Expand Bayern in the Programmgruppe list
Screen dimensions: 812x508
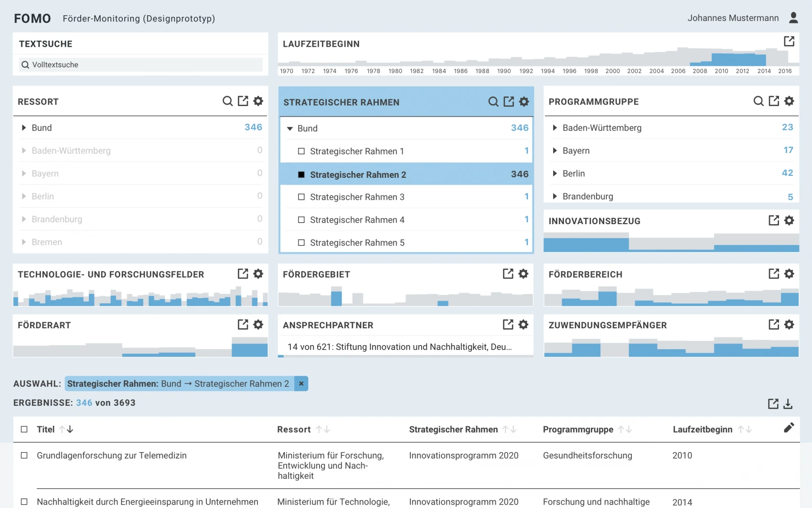pyautogui.click(x=555, y=151)
